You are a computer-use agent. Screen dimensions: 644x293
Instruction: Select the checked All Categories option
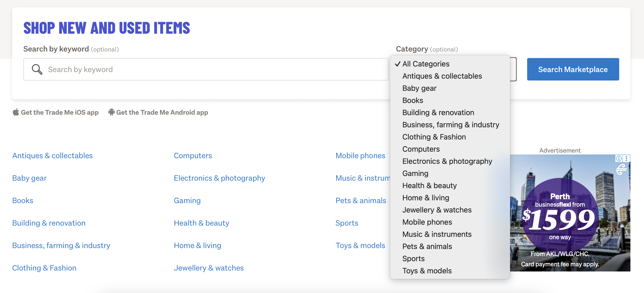click(x=426, y=64)
